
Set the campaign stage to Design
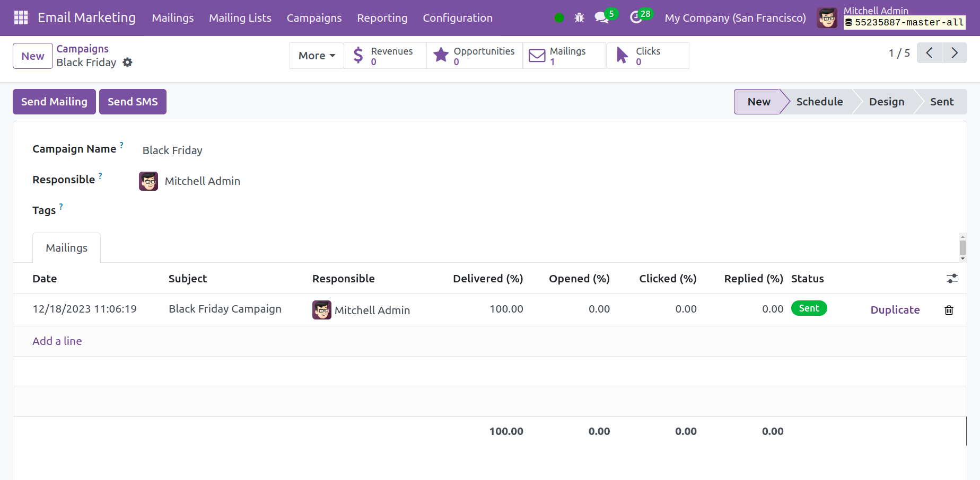(886, 102)
